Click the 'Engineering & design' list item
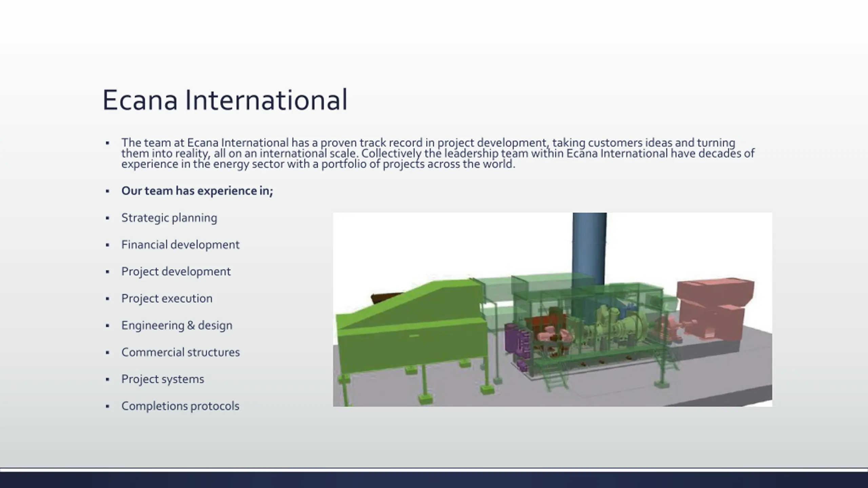 point(177,325)
